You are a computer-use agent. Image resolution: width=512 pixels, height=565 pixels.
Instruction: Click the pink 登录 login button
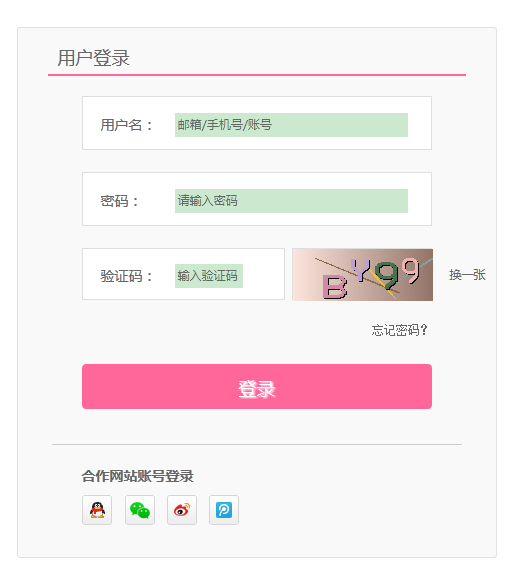(257, 386)
